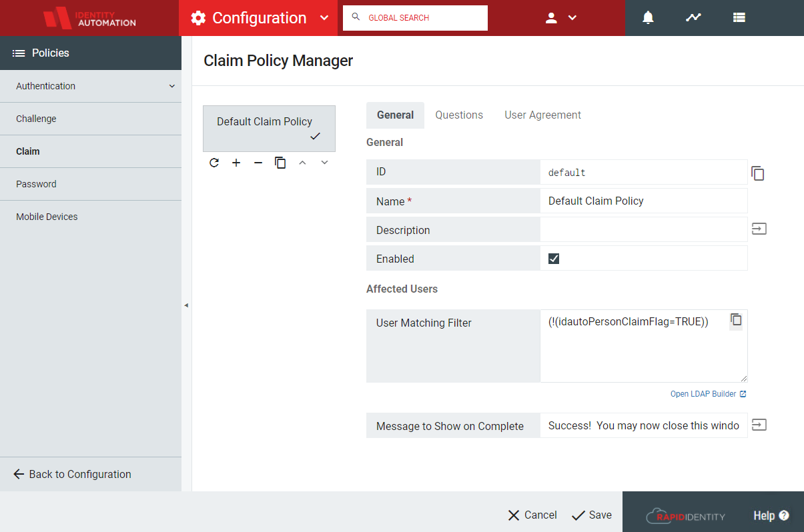Viewport: 804px width, 532px height.
Task: Click the Claim Policy Manager heading
Action: (278, 61)
